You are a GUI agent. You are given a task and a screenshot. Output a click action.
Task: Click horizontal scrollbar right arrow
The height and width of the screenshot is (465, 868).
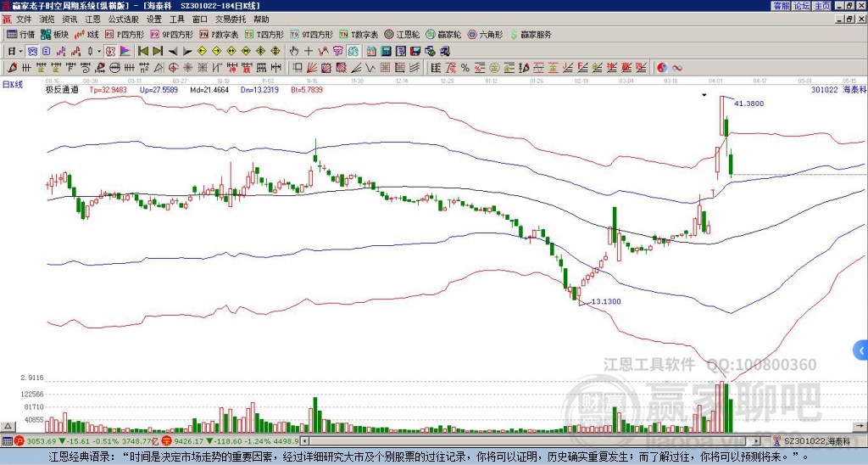tap(757, 441)
